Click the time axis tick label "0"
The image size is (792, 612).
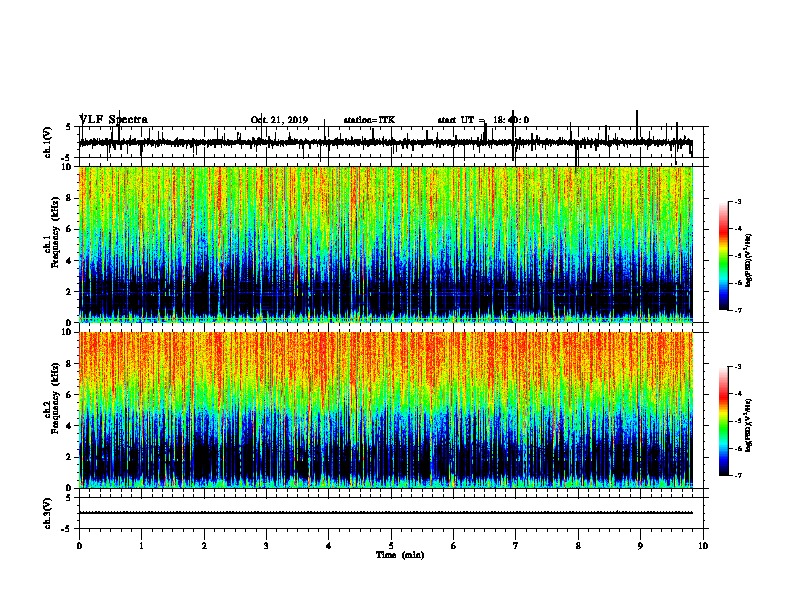79,546
